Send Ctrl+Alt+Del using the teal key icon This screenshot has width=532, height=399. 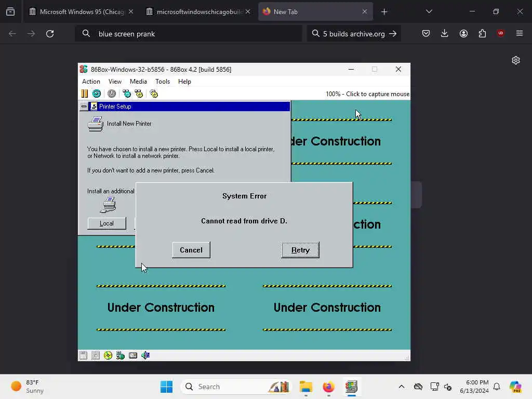127,94
